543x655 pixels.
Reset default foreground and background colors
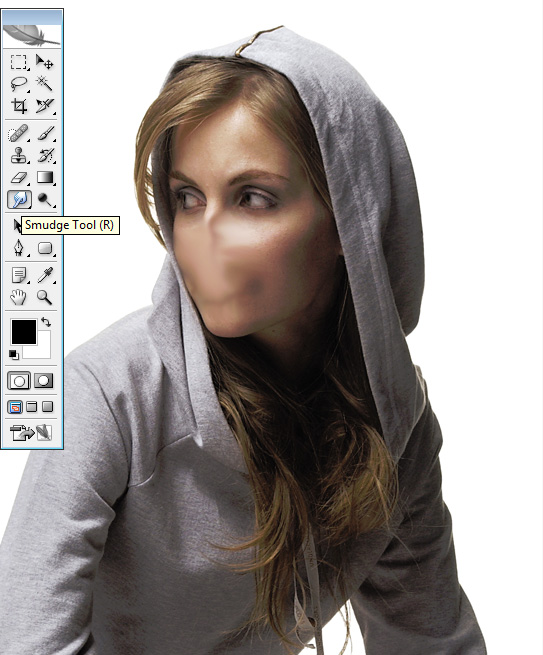tap(14, 355)
